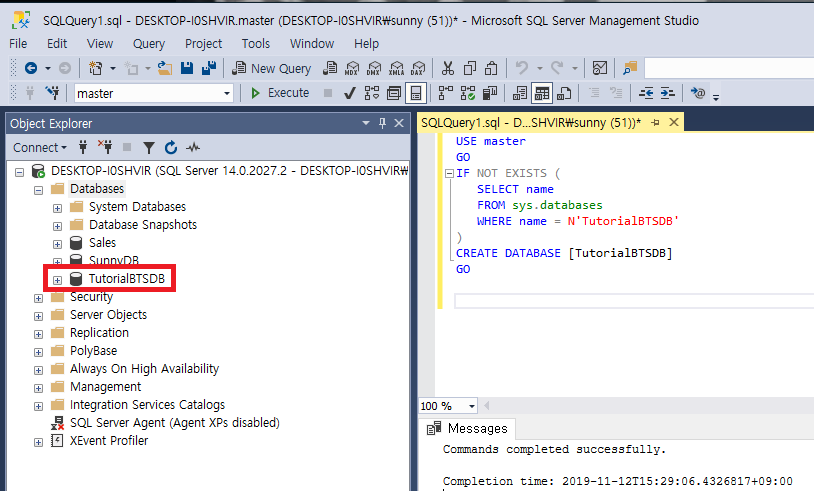Image resolution: width=814 pixels, height=491 pixels.
Task: Collapse the IF NOT EXISTS code block
Action: 450,174
